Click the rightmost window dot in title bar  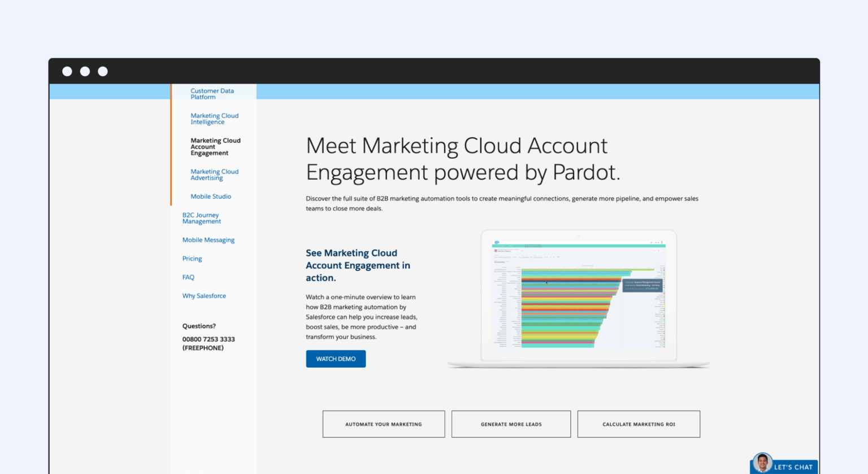(103, 71)
